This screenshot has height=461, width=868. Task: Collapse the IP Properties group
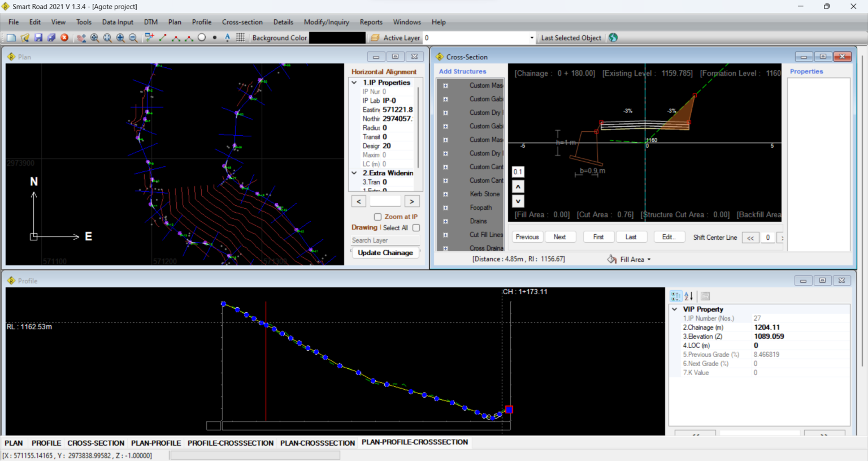[x=354, y=83]
